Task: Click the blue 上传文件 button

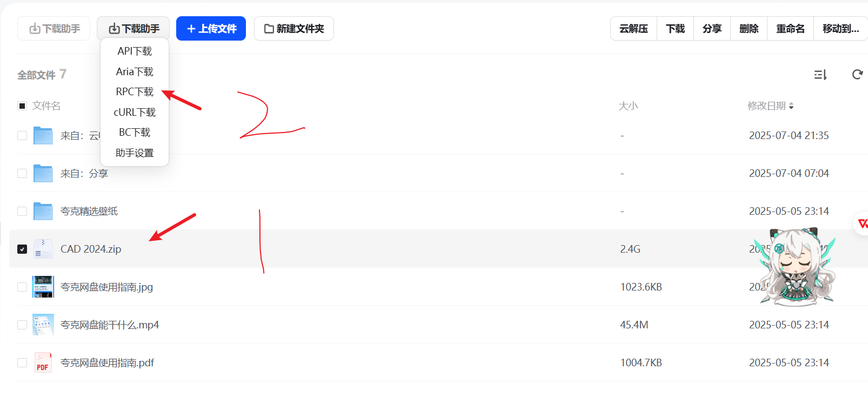Action: pyautogui.click(x=211, y=28)
